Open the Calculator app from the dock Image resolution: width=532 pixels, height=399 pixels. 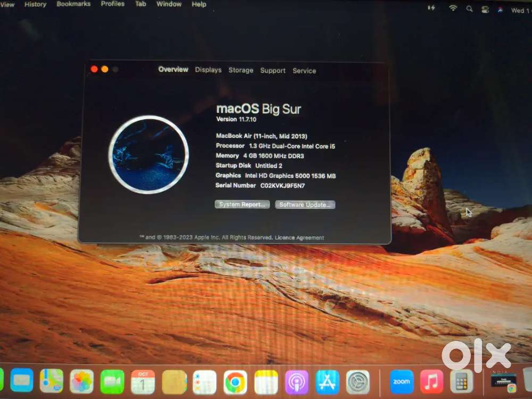pos(461,381)
